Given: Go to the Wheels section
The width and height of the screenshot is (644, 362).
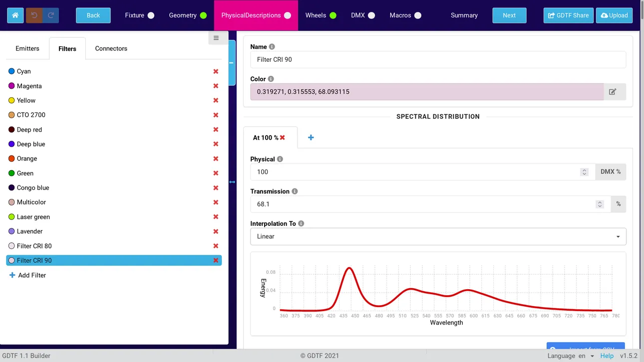Looking at the screenshot, I should (x=321, y=15).
